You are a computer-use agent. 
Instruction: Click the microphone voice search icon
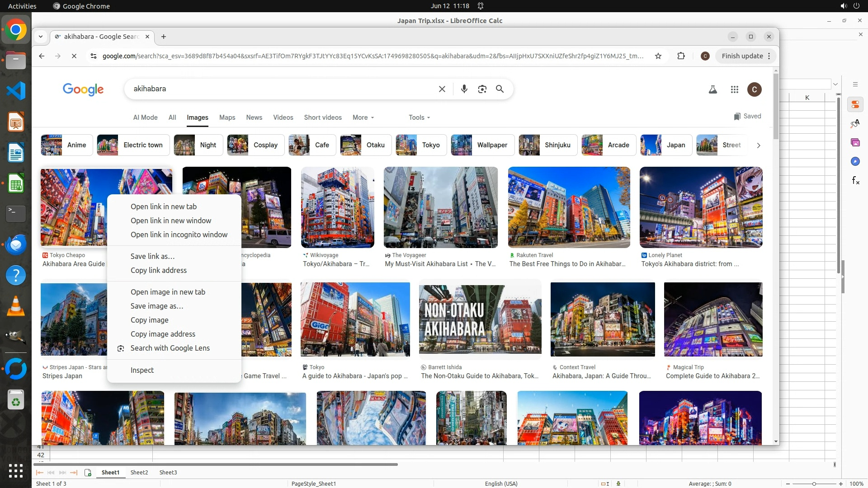(464, 89)
